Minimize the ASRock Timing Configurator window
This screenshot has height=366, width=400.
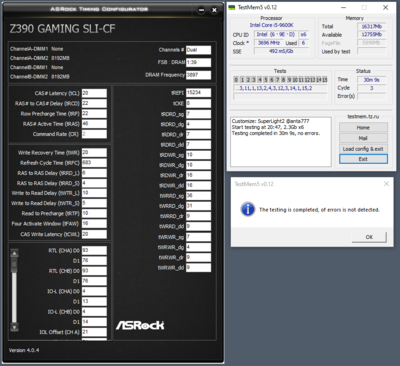(201, 10)
